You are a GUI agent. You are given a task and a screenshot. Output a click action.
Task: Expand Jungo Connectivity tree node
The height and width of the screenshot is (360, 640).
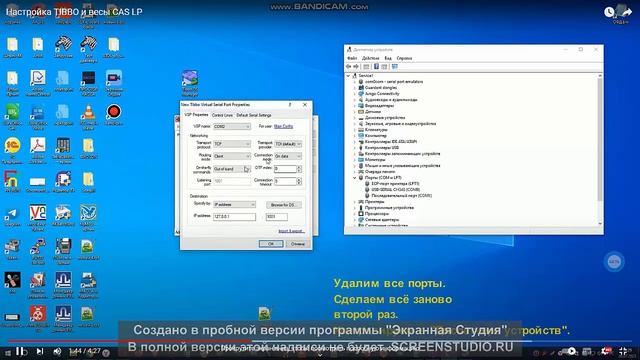click(x=354, y=93)
